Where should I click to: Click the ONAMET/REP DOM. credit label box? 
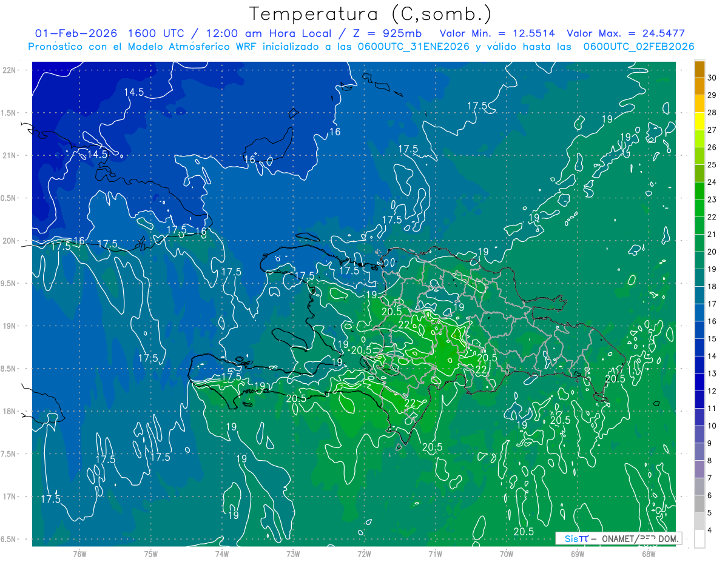[x=619, y=538]
